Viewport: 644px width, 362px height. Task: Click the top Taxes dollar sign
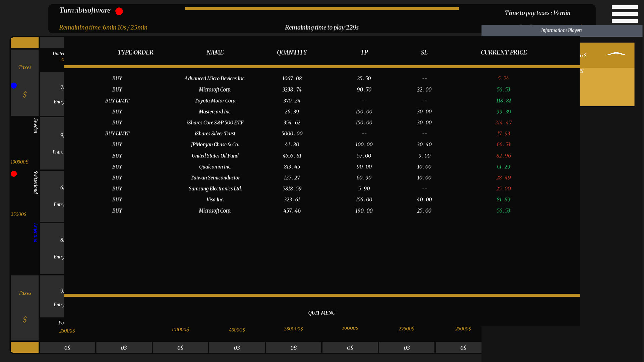pyautogui.click(x=25, y=95)
